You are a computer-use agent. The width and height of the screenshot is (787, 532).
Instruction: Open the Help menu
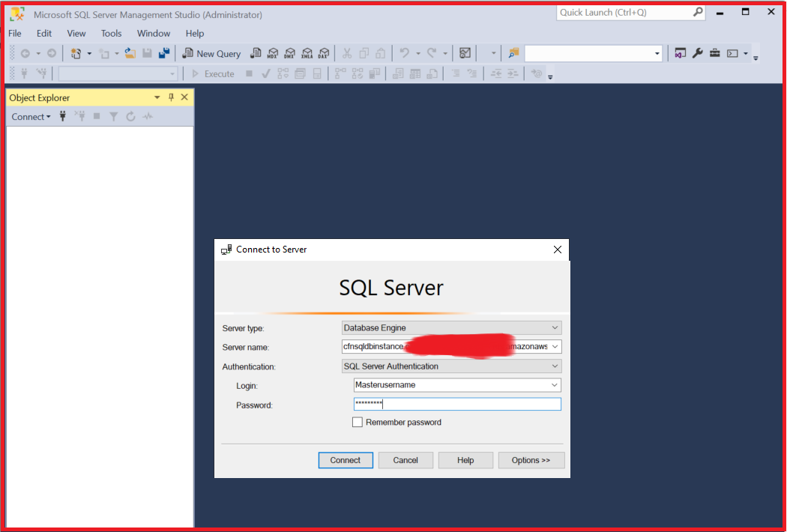(195, 33)
